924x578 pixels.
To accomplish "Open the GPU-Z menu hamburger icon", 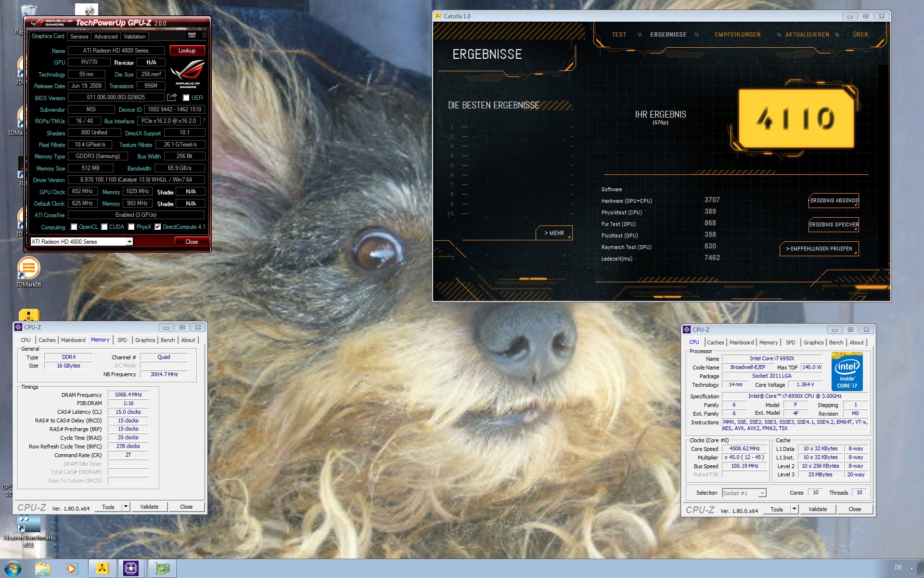I will pyautogui.click(x=205, y=36).
